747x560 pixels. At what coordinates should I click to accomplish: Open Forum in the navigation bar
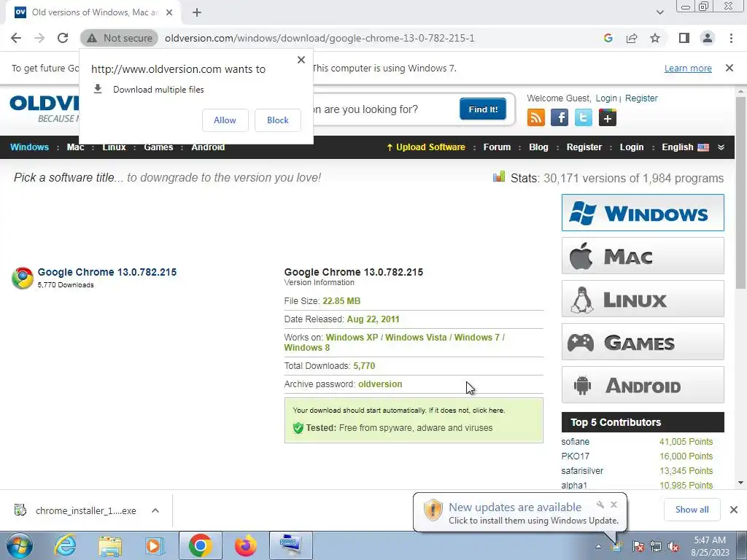point(497,147)
